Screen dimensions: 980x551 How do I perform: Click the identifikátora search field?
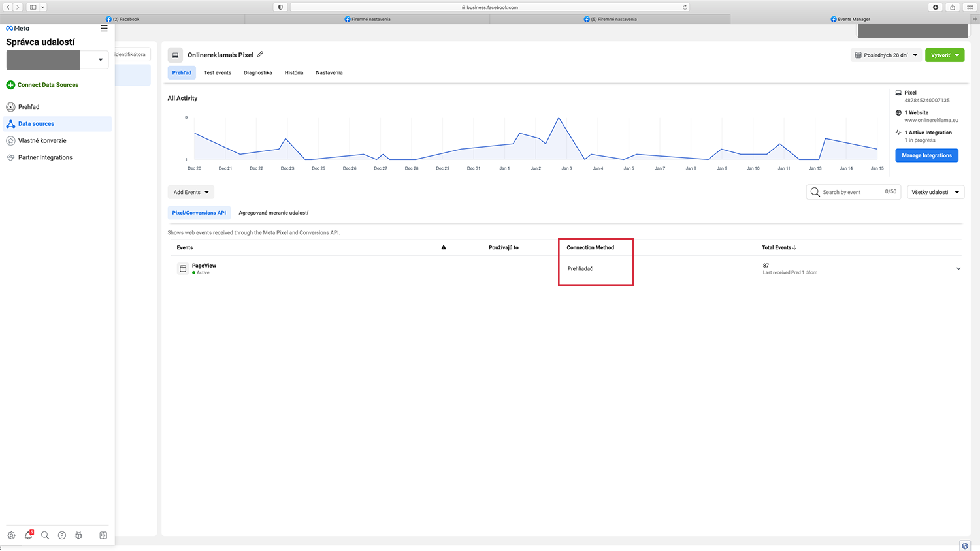[133, 54]
